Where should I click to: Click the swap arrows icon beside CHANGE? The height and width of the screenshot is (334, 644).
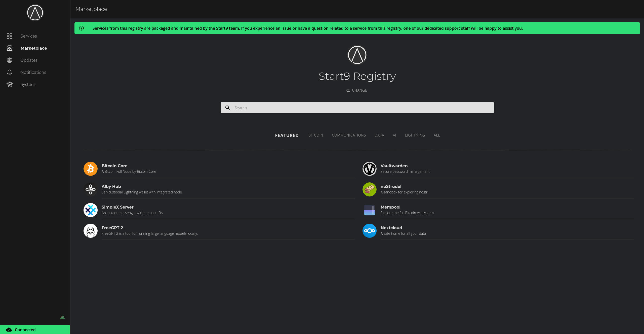348,90
